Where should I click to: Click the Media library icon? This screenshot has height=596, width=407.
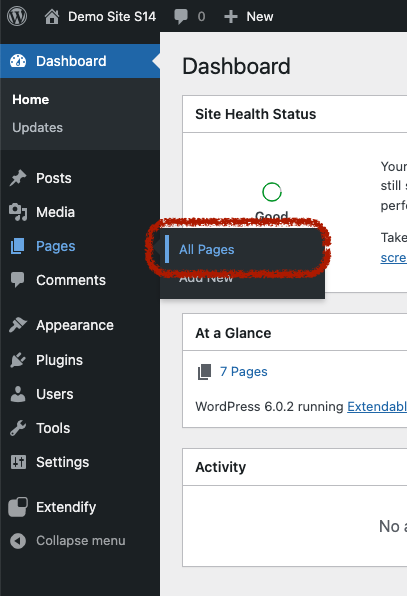point(18,212)
